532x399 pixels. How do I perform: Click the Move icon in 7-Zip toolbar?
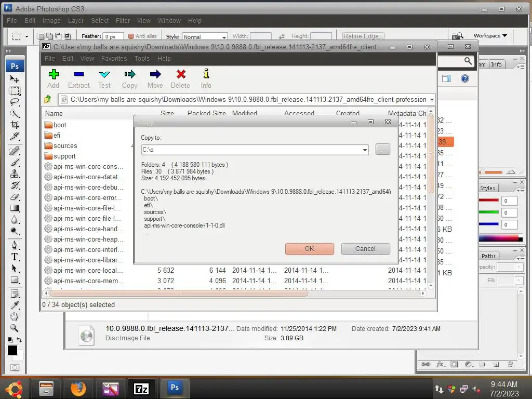pos(155,79)
